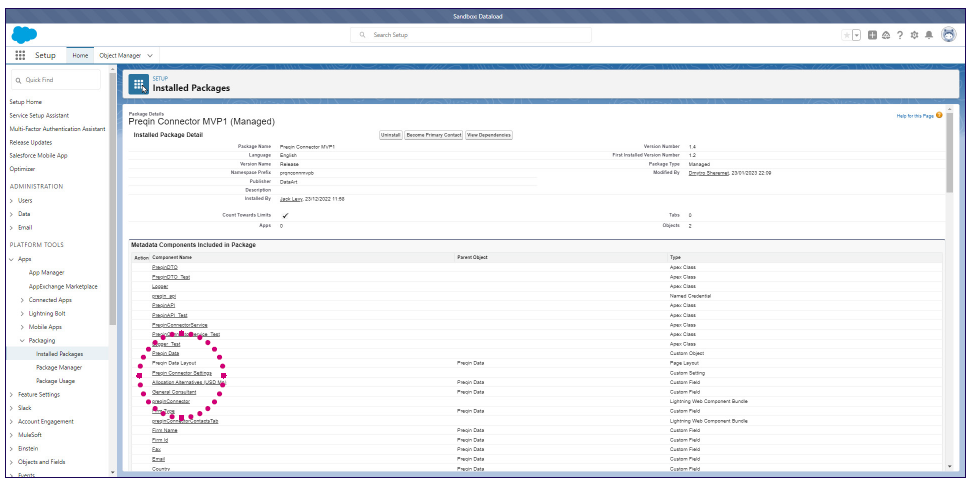Expand the Users section
The height and width of the screenshot is (483, 976).
[x=12, y=200]
